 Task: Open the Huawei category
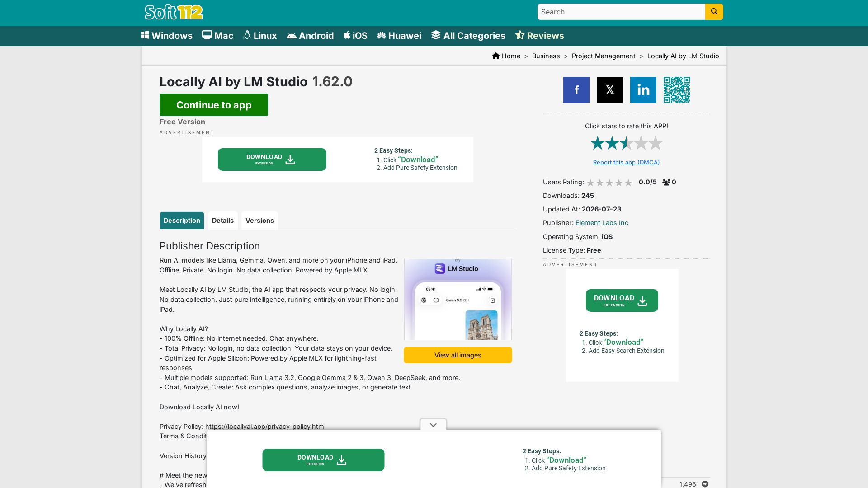[x=399, y=36]
